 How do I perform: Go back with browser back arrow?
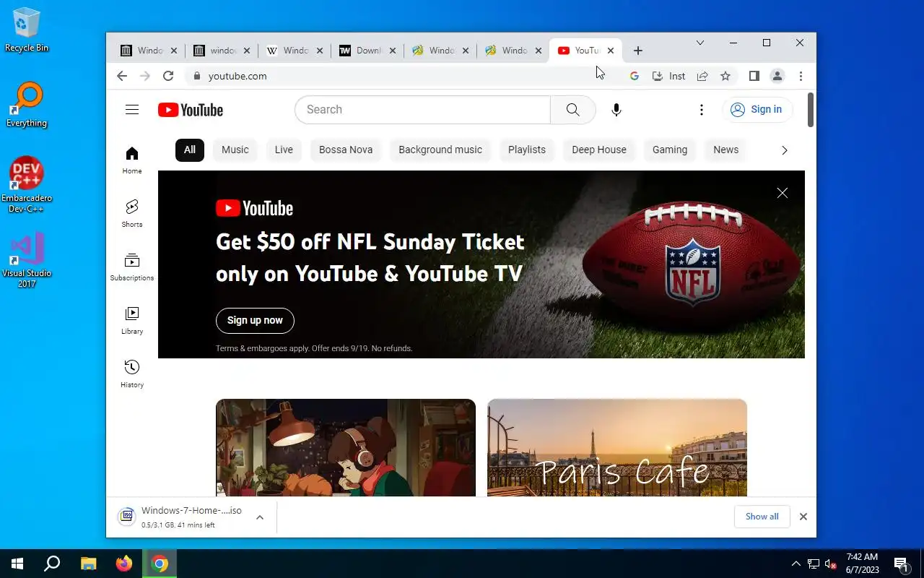click(x=122, y=76)
